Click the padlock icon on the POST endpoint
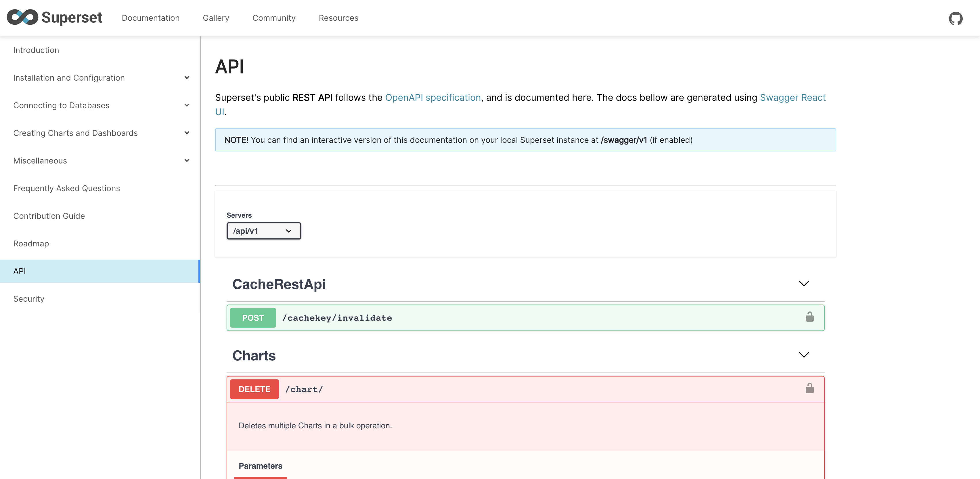 tap(809, 317)
